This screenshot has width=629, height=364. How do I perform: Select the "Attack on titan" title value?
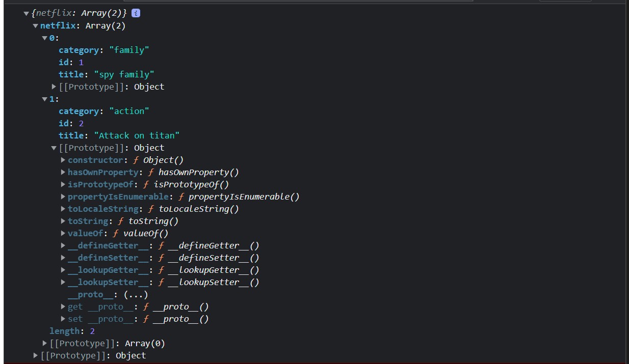pyautogui.click(x=137, y=135)
